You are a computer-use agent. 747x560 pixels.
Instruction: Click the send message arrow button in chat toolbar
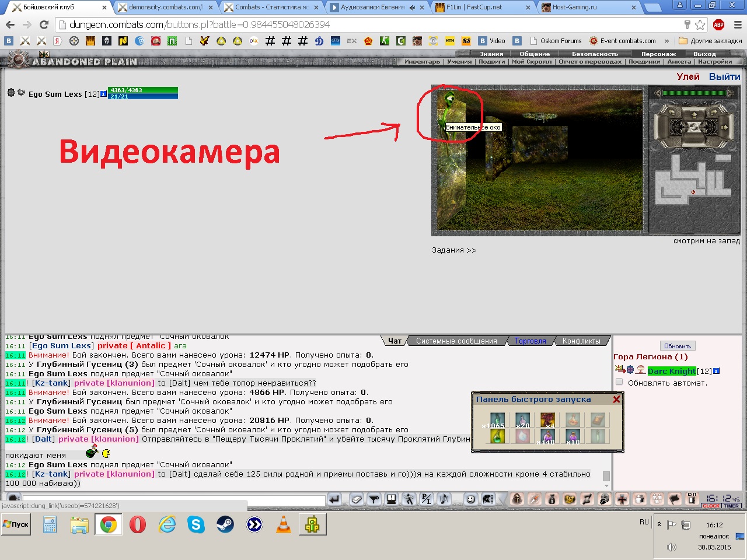(334, 499)
